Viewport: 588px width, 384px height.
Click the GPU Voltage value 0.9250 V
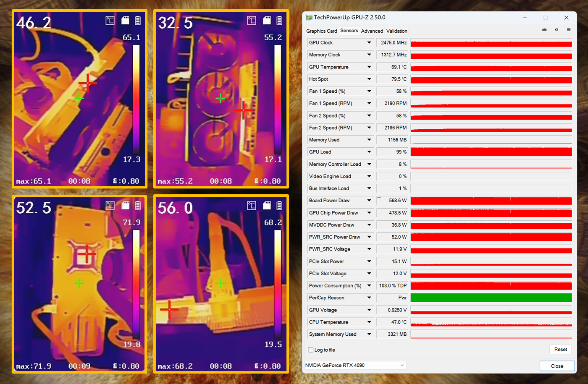click(392, 310)
